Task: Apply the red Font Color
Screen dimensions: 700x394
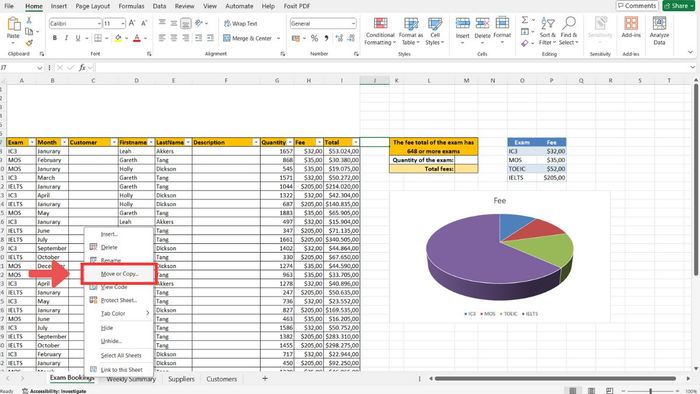Action: pos(137,38)
